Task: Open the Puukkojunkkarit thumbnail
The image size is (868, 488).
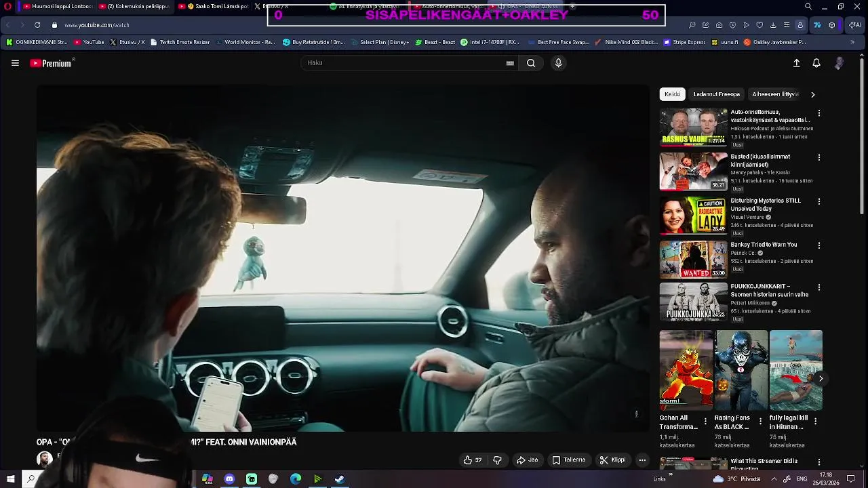Action: click(693, 302)
